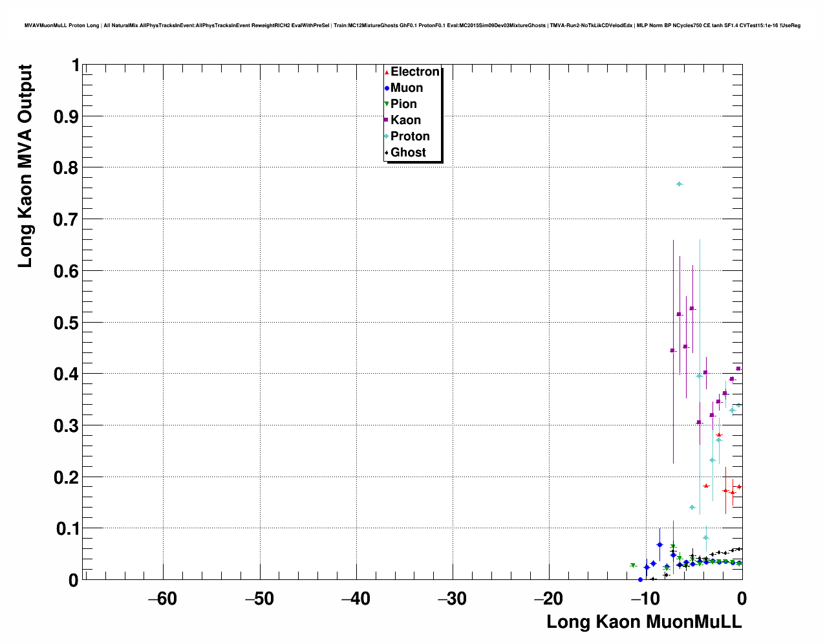
Task: Click the 0.5 tick label on y-axis
Action: point(67,323)
